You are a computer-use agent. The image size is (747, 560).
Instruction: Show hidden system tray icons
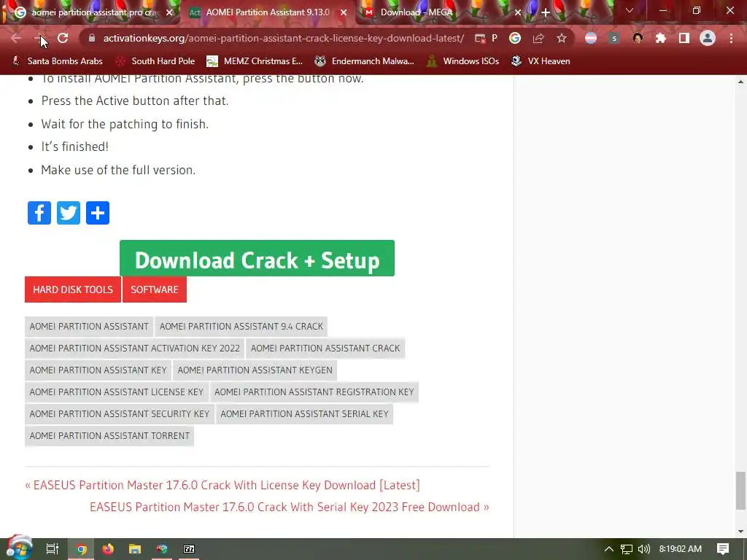coord(609,549)
